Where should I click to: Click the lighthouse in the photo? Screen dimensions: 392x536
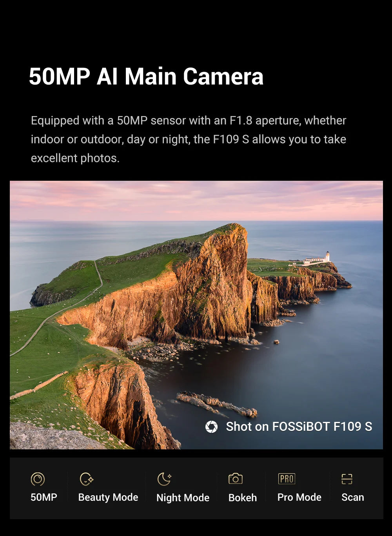coord(327,256)
